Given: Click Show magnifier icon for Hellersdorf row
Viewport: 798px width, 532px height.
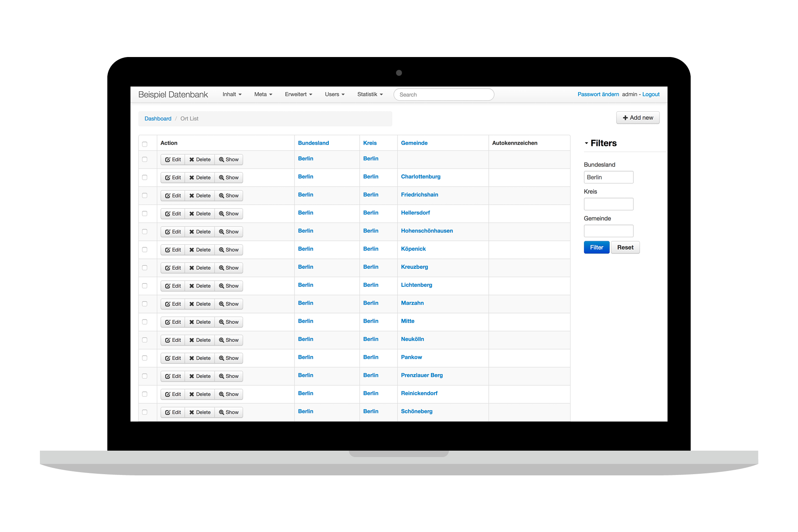Looking at the screenshot, I should pyautogui.click(x=221, y=214).
